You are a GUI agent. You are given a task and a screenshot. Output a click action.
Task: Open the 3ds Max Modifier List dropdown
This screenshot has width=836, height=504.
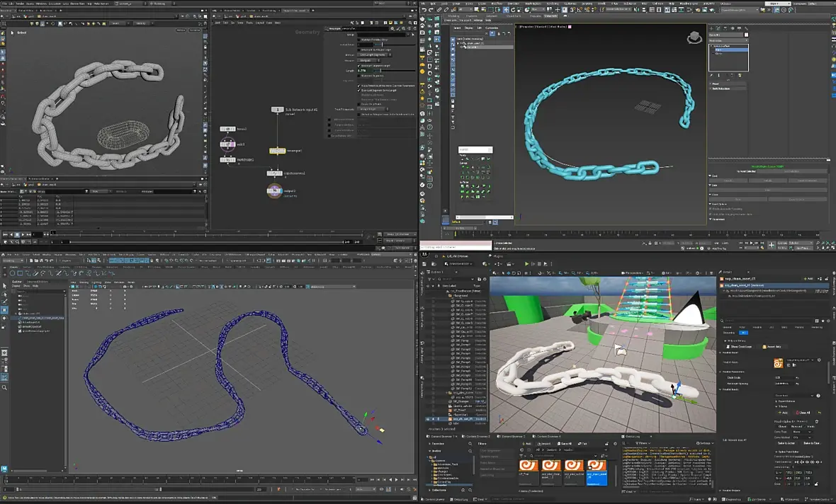(x=728, y=42)
